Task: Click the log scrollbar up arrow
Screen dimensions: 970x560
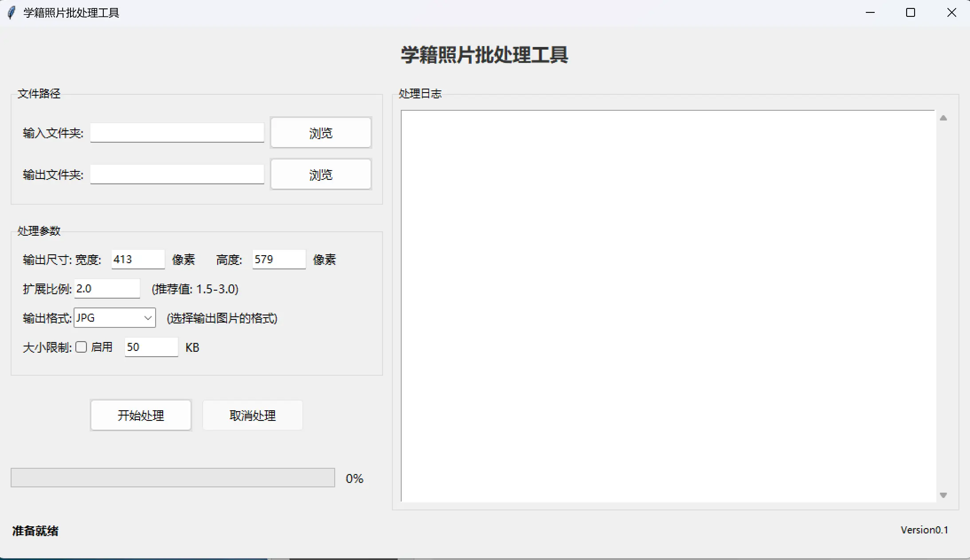Action: pyautogui.click(x=943, y=118)
